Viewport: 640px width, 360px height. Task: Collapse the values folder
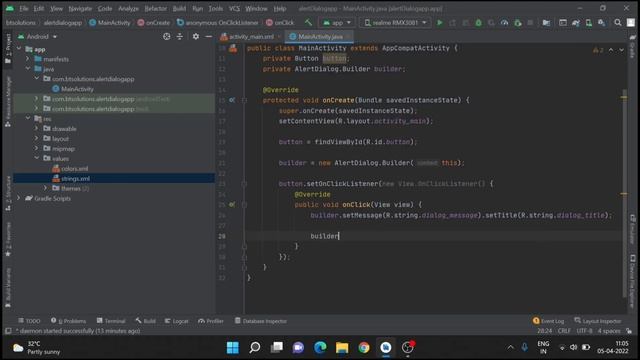[37, 158]
